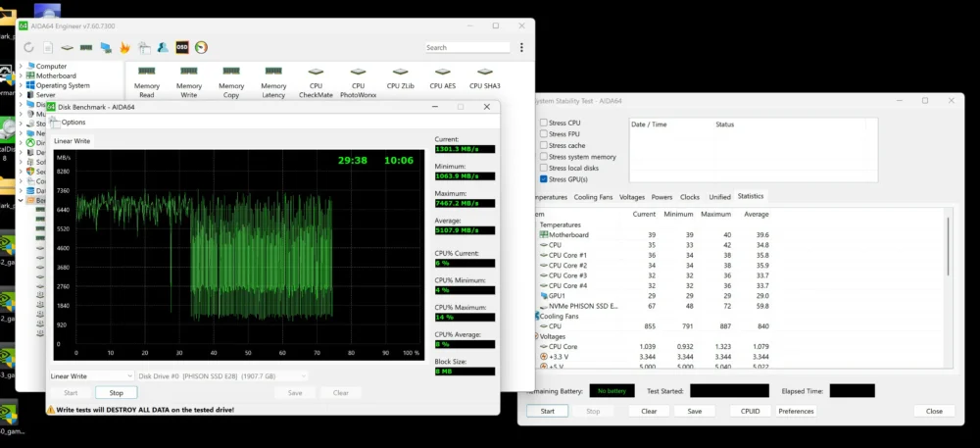Viewport: 980px width, 448px height.
Task: Open CPUID from the stability test window
Action: tap(750, 411)
